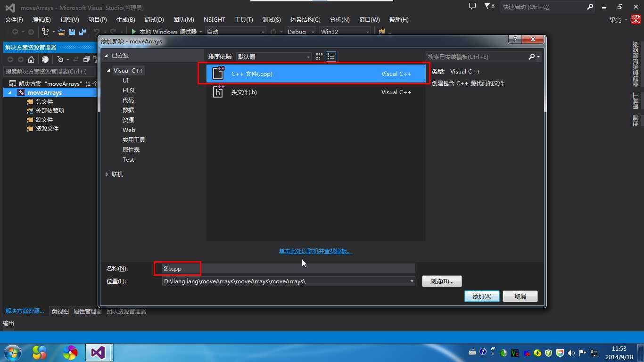Select the 头文件(.h) template
Screen dimensions: 644x362
(316, 92)
